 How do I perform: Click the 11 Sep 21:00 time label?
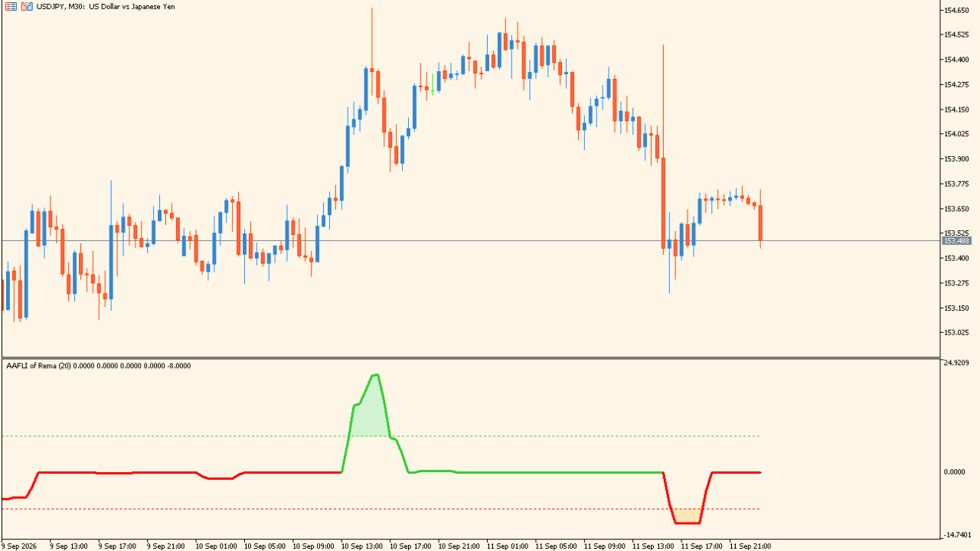tap(750, 546)
